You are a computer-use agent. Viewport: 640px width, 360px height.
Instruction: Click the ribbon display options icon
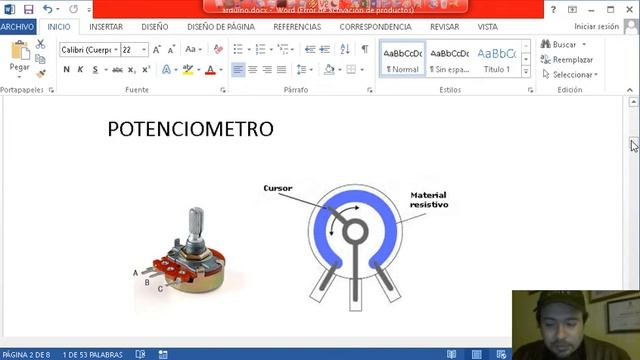click(572, 9)
